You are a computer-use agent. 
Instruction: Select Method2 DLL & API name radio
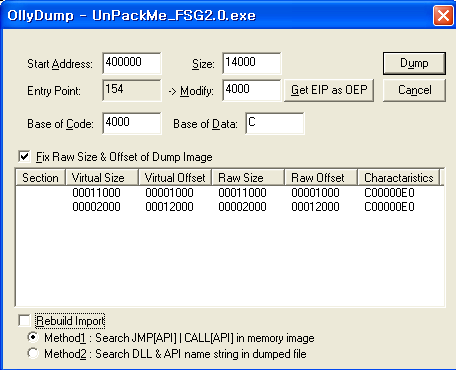tap(33, 353)
